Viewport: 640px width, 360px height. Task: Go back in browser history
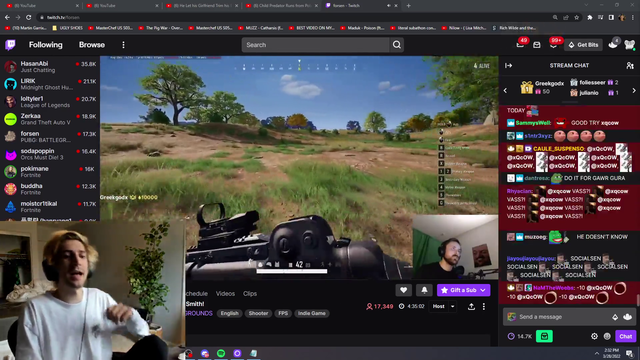[x=7, y=18]
